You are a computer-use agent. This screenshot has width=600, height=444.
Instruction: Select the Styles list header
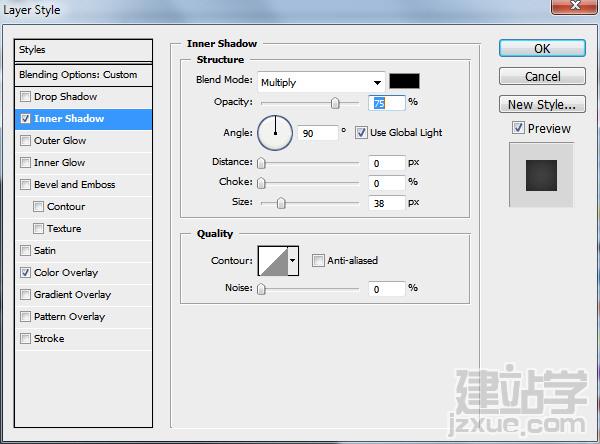click(x=83, y=50)
